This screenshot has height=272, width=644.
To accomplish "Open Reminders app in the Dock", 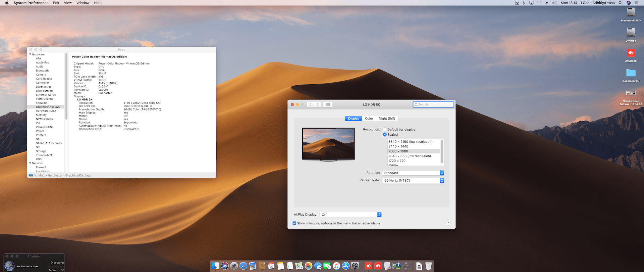I will pos(290,266).
